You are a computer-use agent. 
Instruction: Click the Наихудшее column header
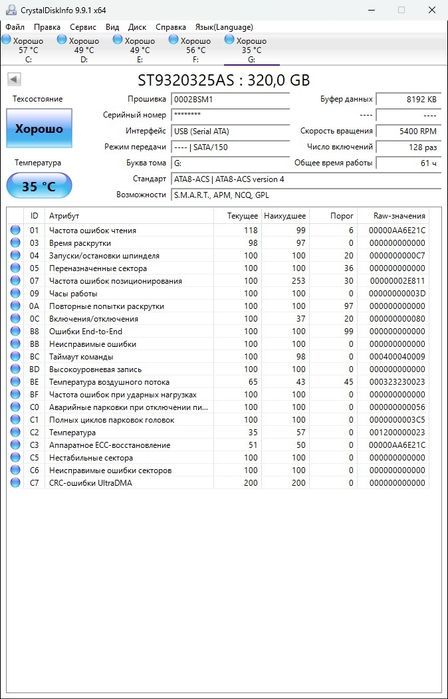pyautogui.click(x=285, y=216)
